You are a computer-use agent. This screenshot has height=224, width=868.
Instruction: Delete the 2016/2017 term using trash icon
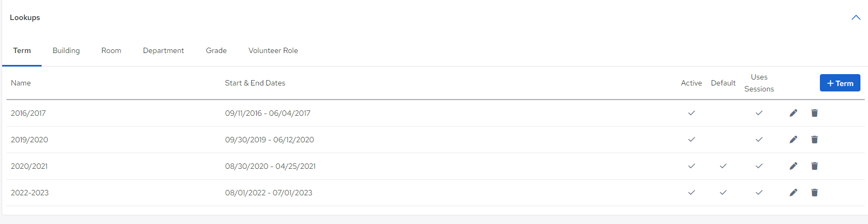tap(814, 113)
